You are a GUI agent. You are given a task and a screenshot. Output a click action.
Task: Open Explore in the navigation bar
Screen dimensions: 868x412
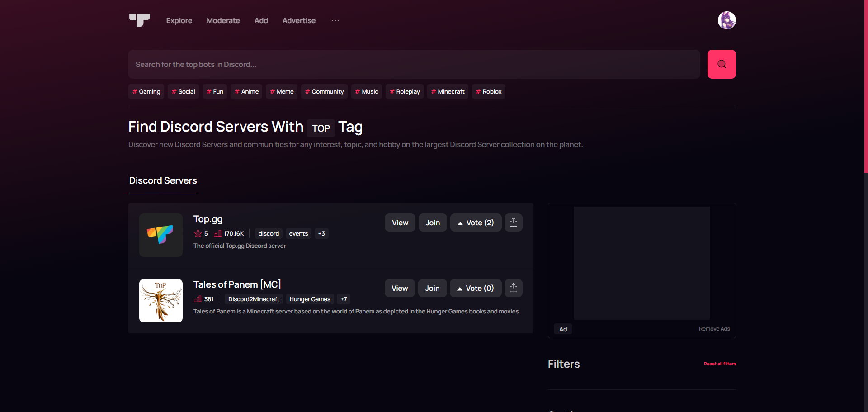pos(179,21)
